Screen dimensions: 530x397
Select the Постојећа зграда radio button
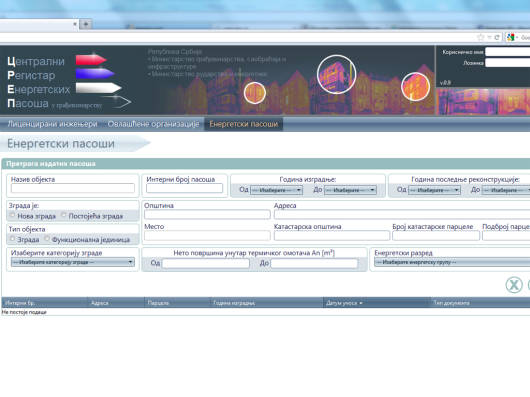coord(64,215)
